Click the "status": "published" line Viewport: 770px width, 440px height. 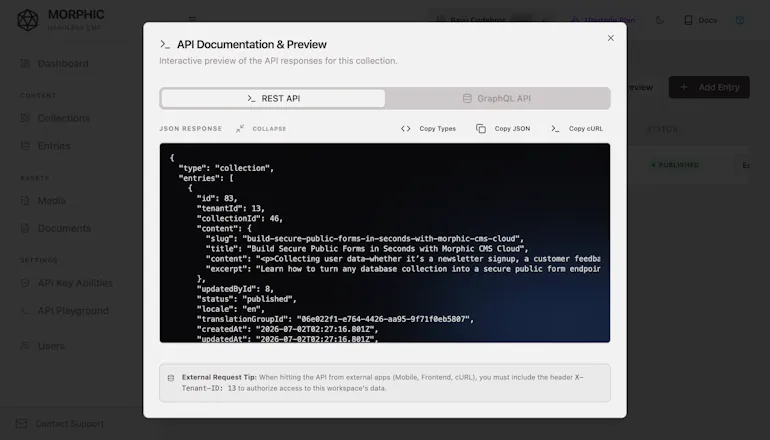[x=247, y=299]
